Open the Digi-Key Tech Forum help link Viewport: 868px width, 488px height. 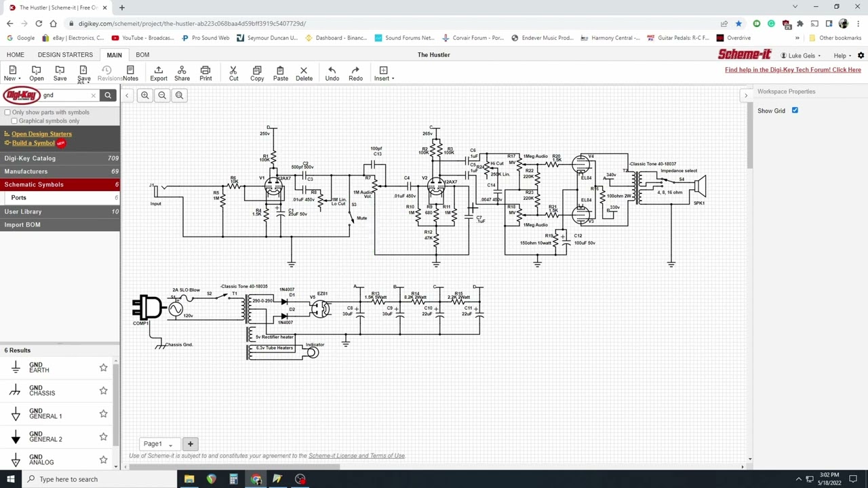click(793, 70)
